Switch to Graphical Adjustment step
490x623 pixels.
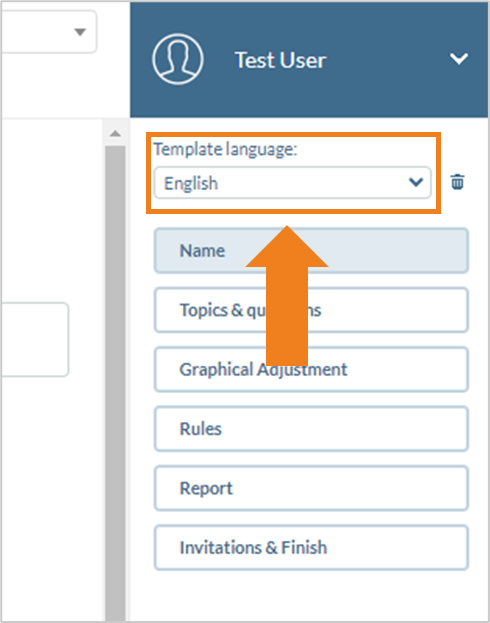pyautogui.click(x=311, y=370)
